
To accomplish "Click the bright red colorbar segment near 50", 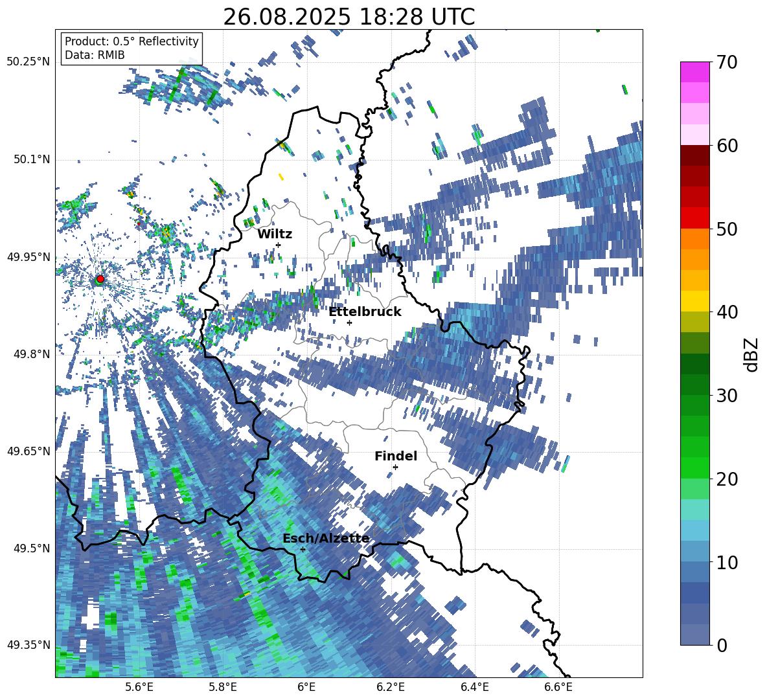I will tap(694, 218).
